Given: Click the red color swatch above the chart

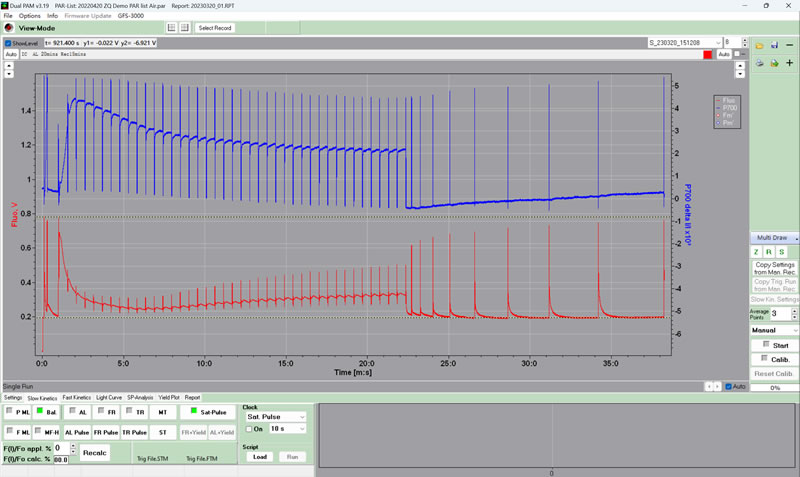Looking at the screenshot, I should point(708,55).
